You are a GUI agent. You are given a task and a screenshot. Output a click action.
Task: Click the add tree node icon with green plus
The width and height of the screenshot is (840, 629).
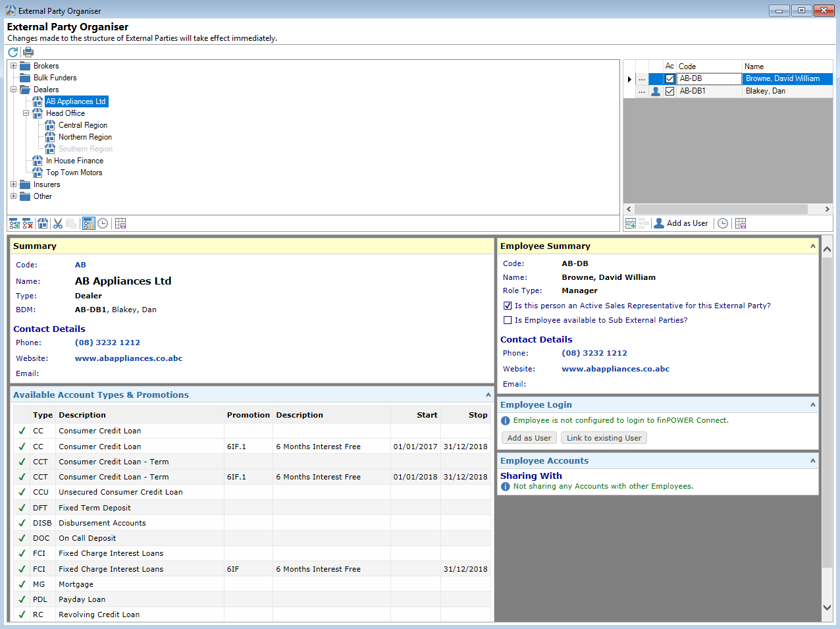(x=14, y=224)
